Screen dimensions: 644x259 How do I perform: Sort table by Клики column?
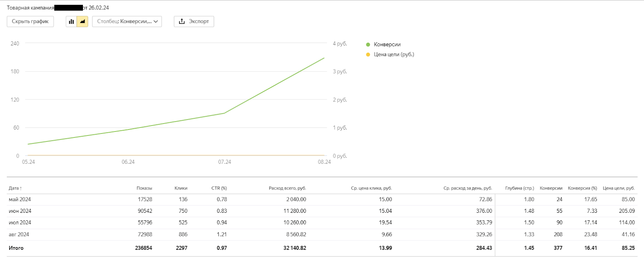click(181, 188)
